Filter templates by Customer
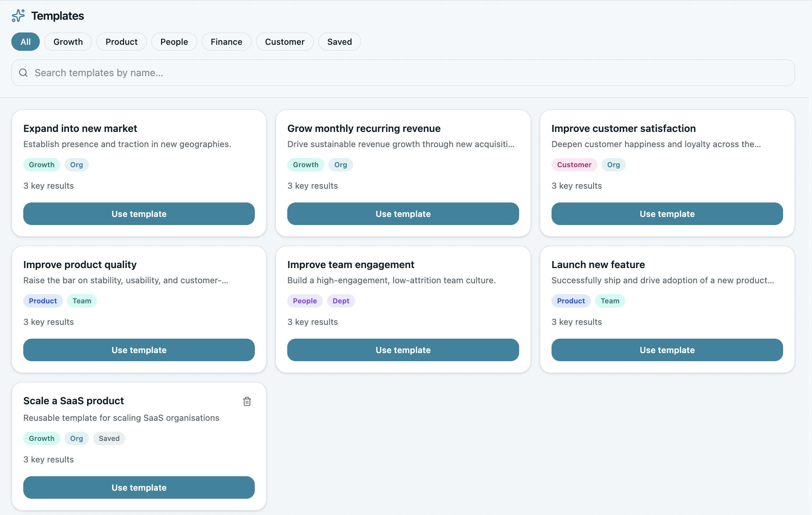This screenshot has height=515, width=812. coord(285,42)
